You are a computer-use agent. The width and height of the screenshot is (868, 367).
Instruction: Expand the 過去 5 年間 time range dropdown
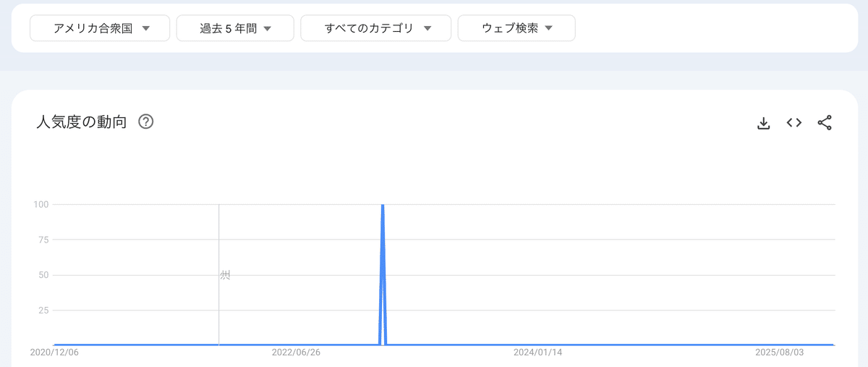tap(235, 29)
